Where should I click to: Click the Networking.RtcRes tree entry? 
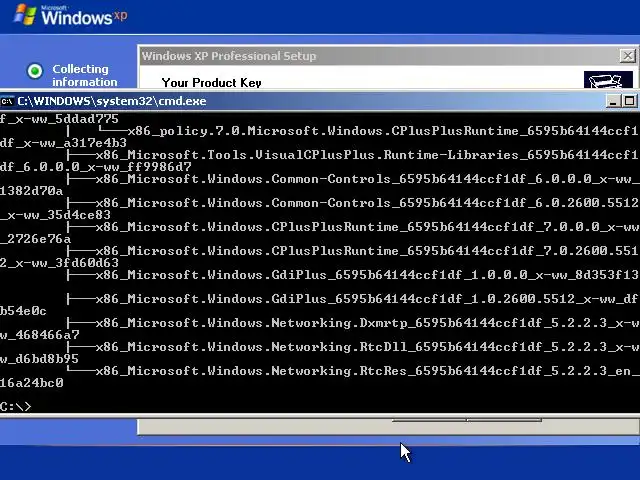(x=367, y=371)
